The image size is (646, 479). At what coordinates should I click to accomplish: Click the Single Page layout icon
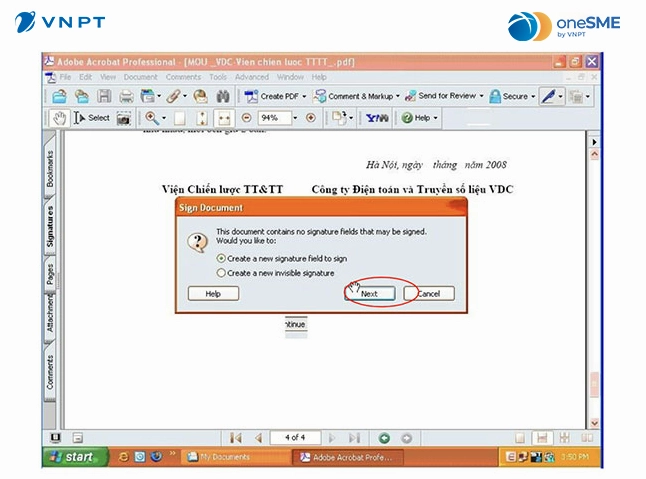pos(520,438)
